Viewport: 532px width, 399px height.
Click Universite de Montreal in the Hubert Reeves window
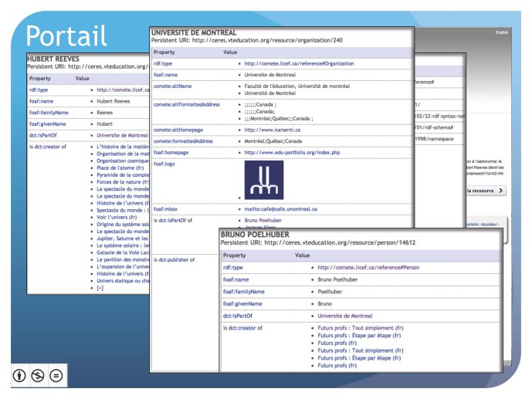coord(122,135)
